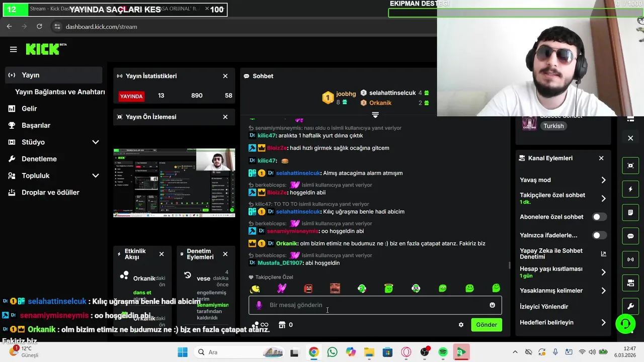
Task: Open the emoji picker in message box
Action: click(492, 305)
